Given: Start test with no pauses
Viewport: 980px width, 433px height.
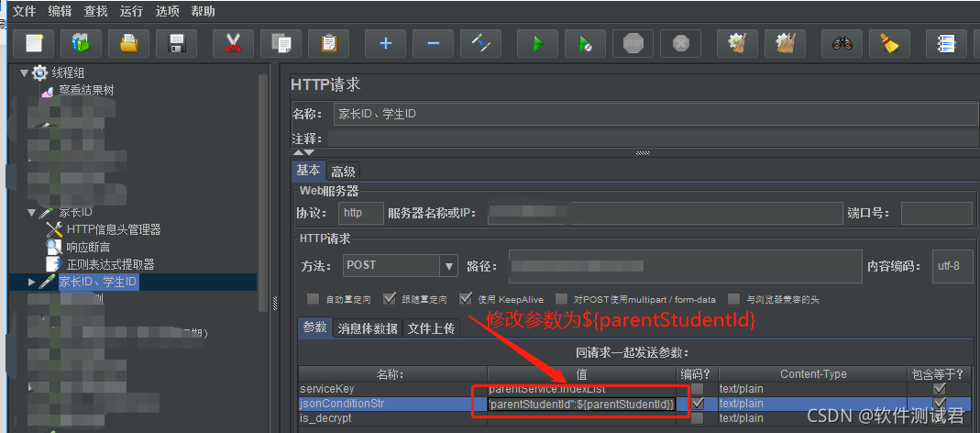Looking at the screenshot, I should coord(585,44).
